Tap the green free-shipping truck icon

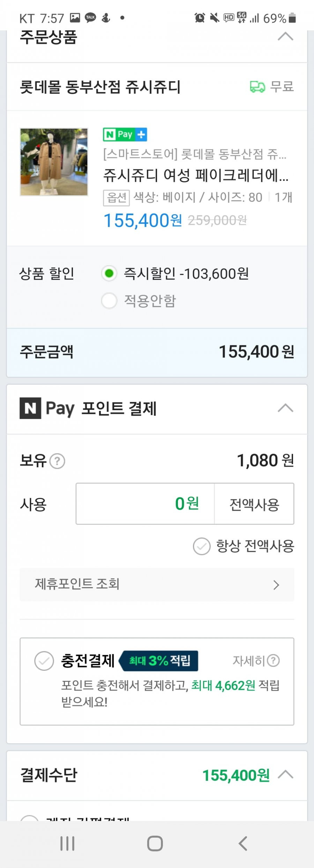(257, 86)
